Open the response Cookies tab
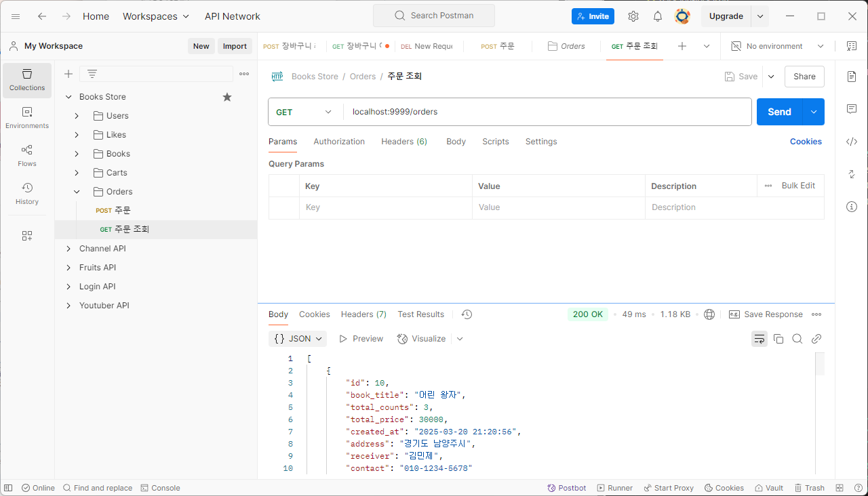 [315, 314]
